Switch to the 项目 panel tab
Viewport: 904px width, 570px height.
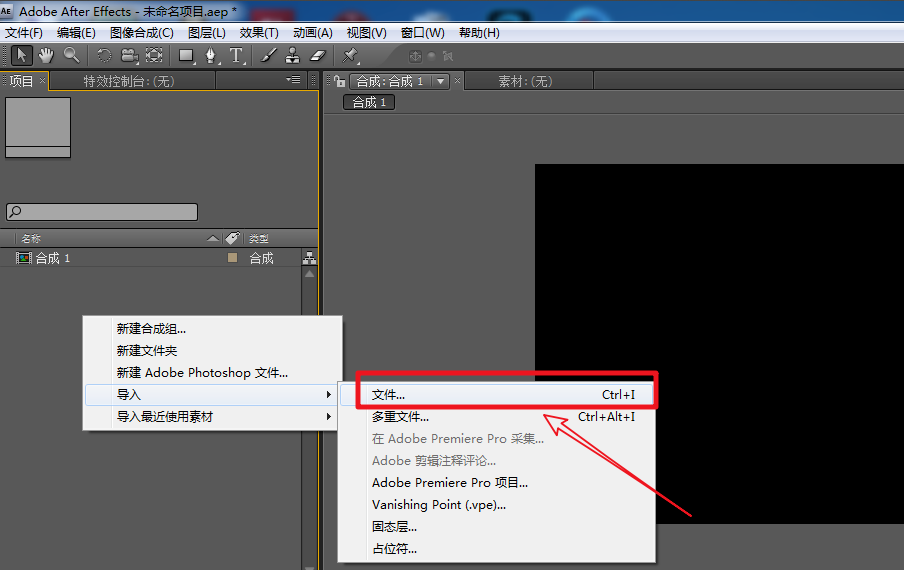point(21,81)
